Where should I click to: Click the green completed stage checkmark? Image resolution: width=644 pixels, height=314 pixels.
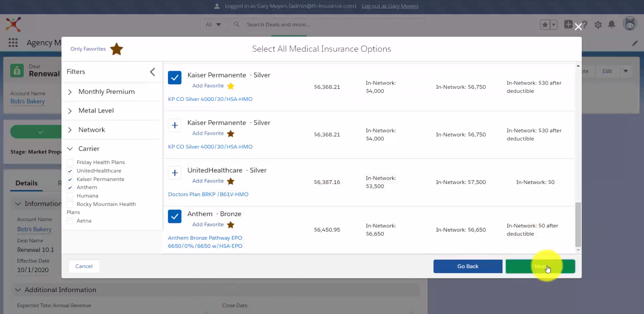point(41,132)
